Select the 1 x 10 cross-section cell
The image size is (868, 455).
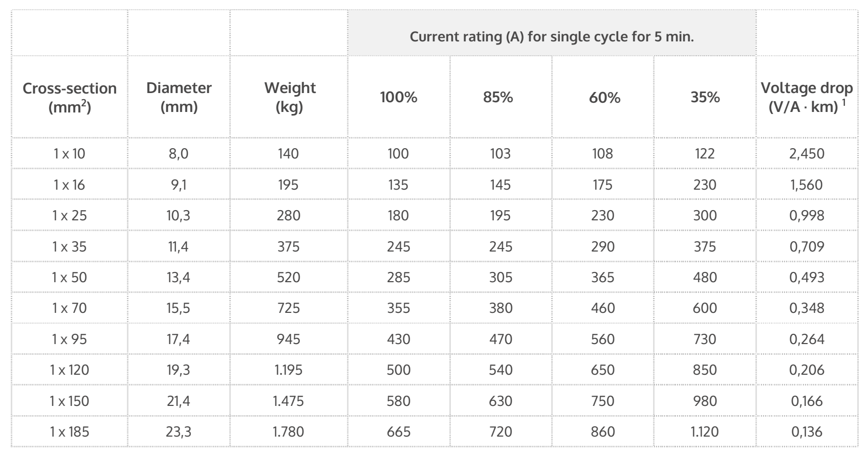[x=70, y=153]
